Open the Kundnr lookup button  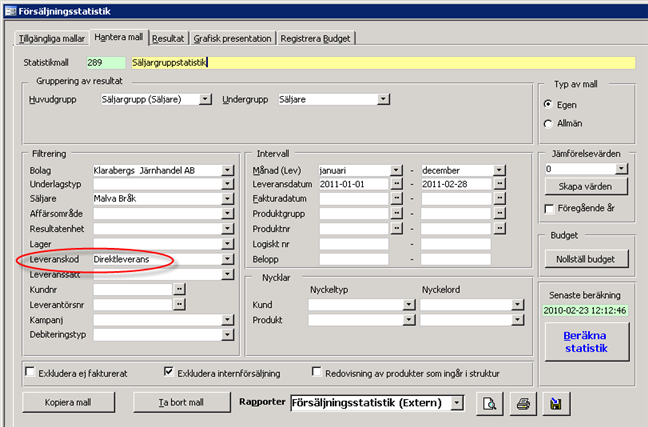pyautogui.click(x=179, y=289)
